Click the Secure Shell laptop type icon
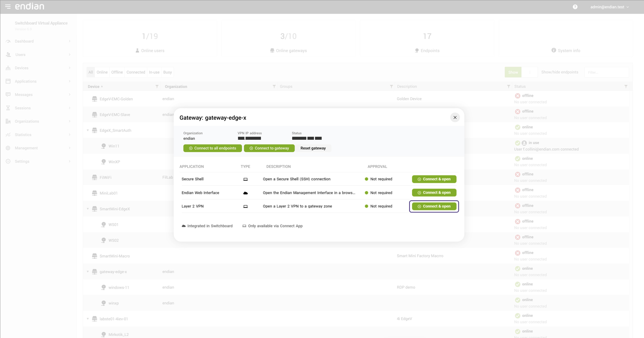 point(246,179)
